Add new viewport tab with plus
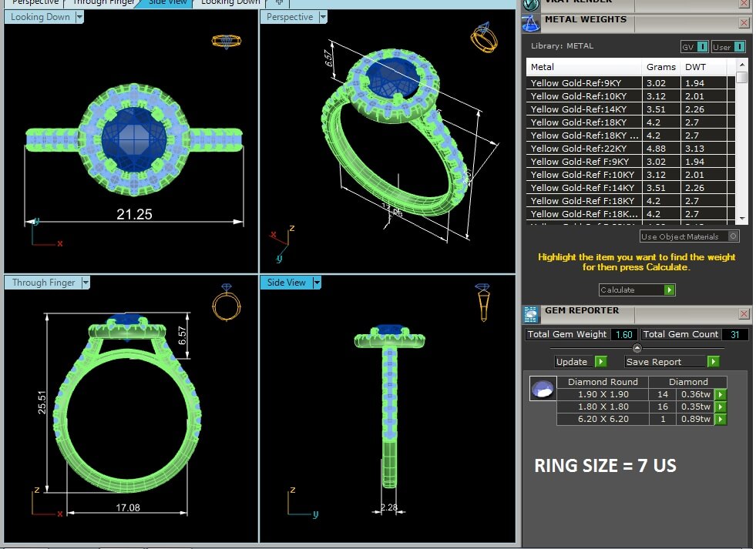Screen dimensions: 756x549 (279, 2)
